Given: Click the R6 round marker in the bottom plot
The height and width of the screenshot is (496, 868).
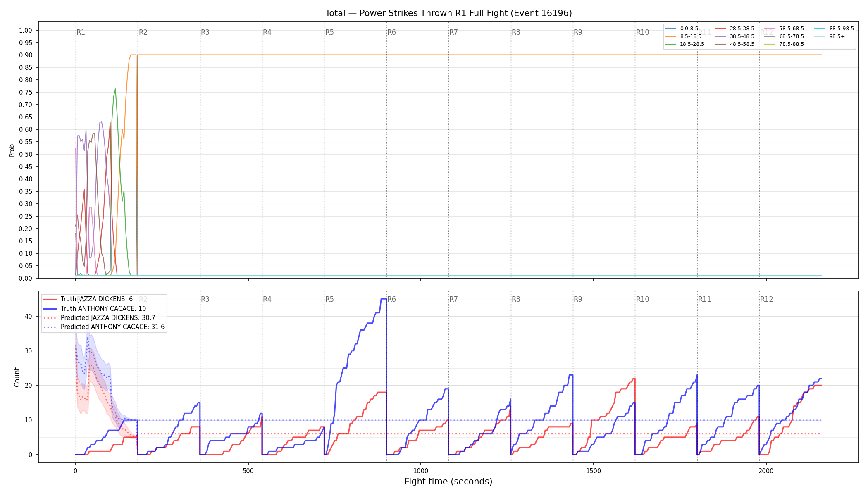Looking at the screenshot, I should coord(391,299).
